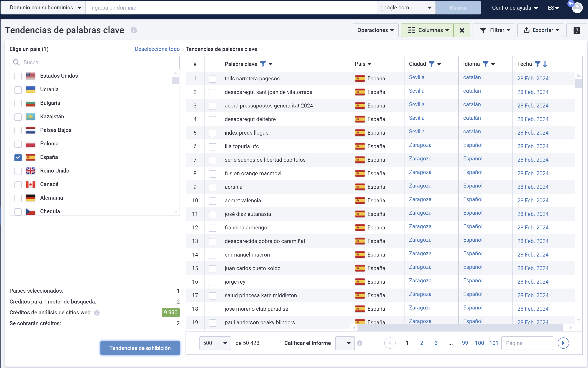Open the ES language menu
Image resolution: width=588 pixels, height=368 pixels.
click(553, 8)
